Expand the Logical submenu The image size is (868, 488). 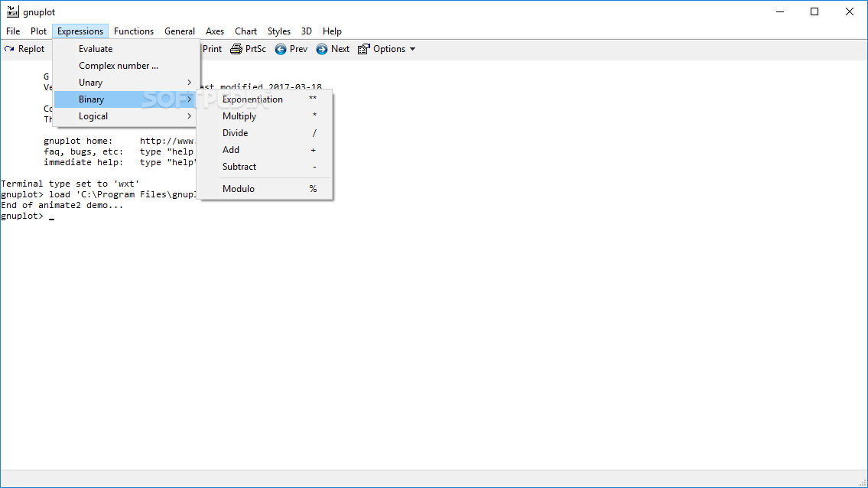pos(127,116)
